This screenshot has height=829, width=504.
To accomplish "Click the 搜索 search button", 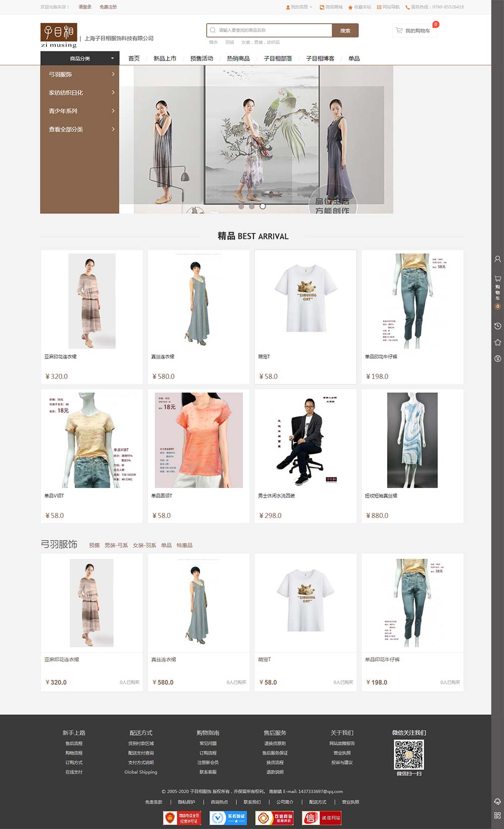I will 345,31.
